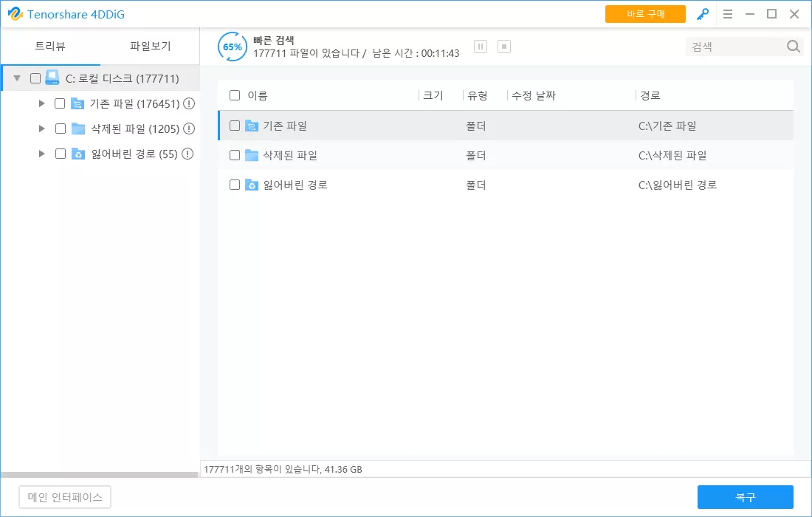Click 잃어버린 경로 folder icon in file list
Viewport: 812px width, 517px height.
click(252, 185)
